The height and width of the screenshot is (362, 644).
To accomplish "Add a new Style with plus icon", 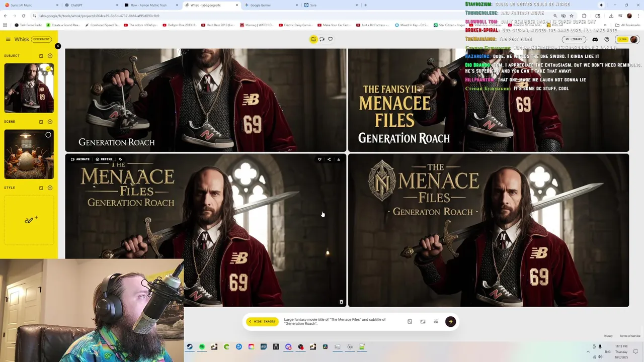I will pos(50,188).
